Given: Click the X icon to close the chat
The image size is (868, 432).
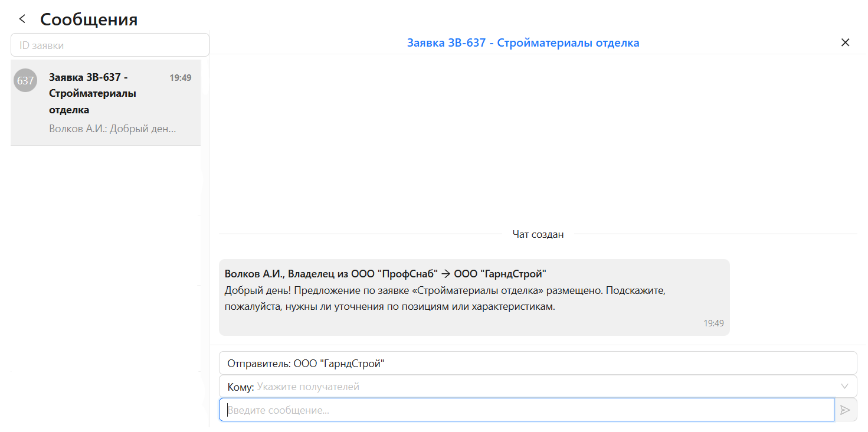Looking at the screenshot, I should pos(845,42).
